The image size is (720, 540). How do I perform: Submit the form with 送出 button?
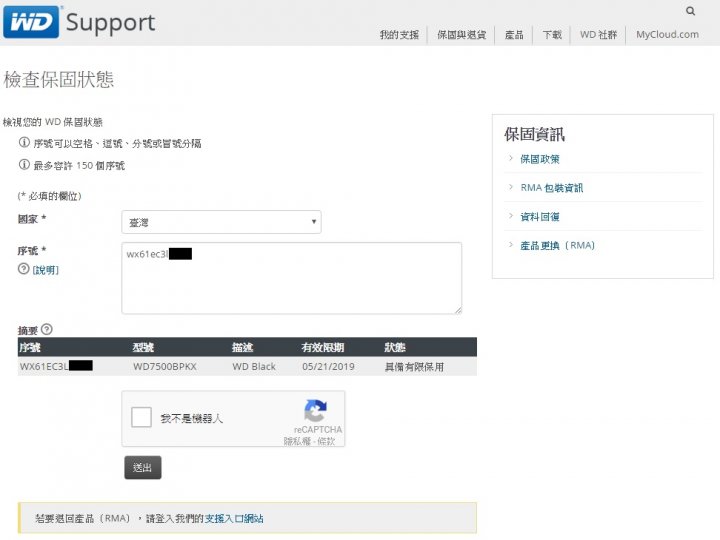point(143,467)
